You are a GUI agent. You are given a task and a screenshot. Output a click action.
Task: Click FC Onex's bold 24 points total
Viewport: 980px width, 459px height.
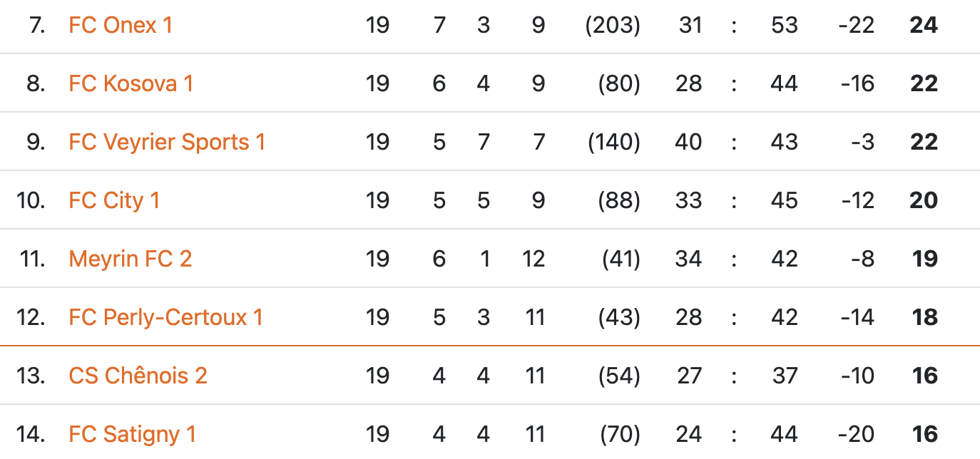pos(924,26)
